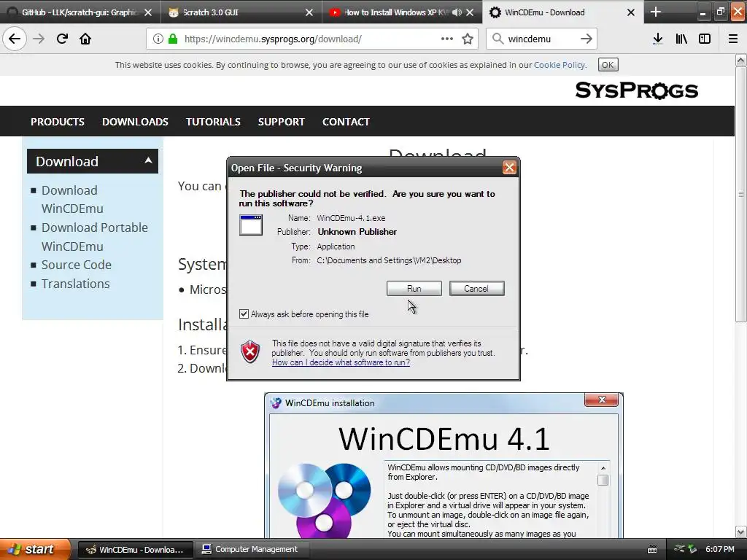747x560 pixels.
Task: Open the PRODUCTS menu
Action: click(x=58, y=122)
